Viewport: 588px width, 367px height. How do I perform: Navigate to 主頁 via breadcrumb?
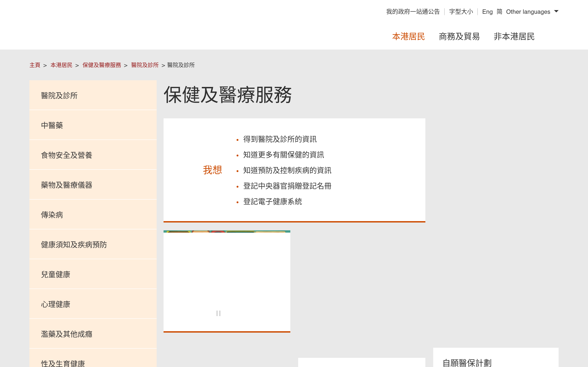pos(35,65)
